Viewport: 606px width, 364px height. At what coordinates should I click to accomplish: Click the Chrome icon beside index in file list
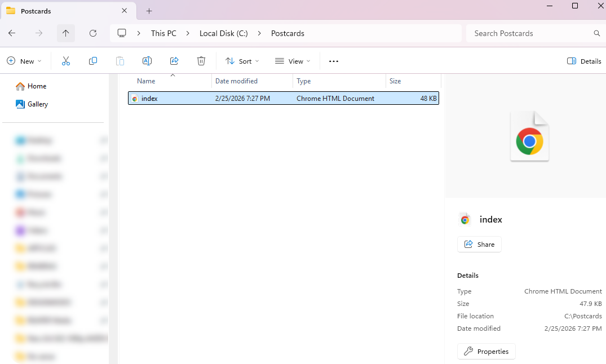click(135, 99)
